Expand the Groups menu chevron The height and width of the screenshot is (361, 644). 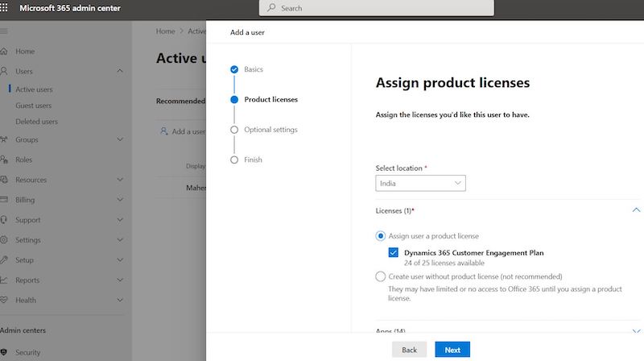pos(119,139)
